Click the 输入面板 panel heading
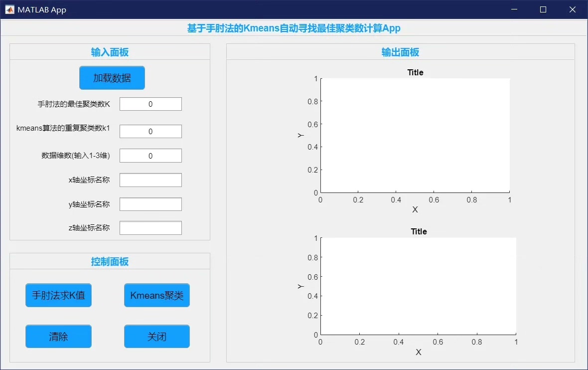The image size is (588, 370). point(110,52)
